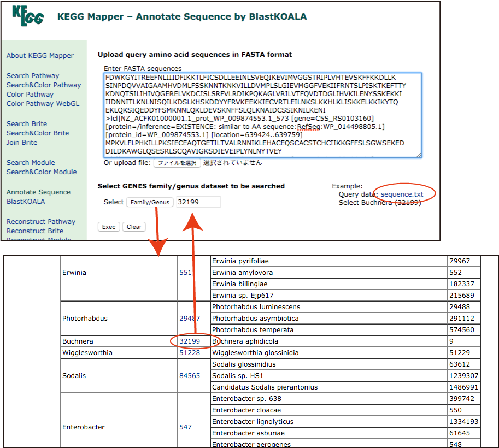Click the Sodalis sp. HS1 row

point(328,375)
